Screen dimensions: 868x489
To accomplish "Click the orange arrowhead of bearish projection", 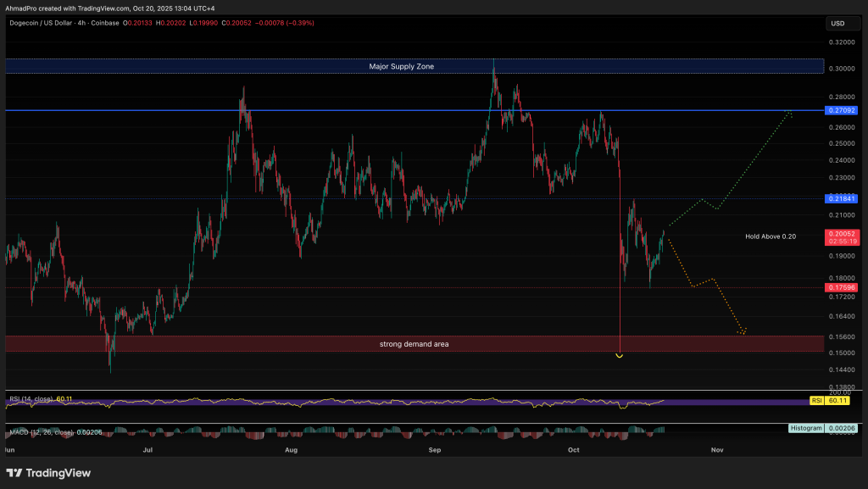I will 743,331.
